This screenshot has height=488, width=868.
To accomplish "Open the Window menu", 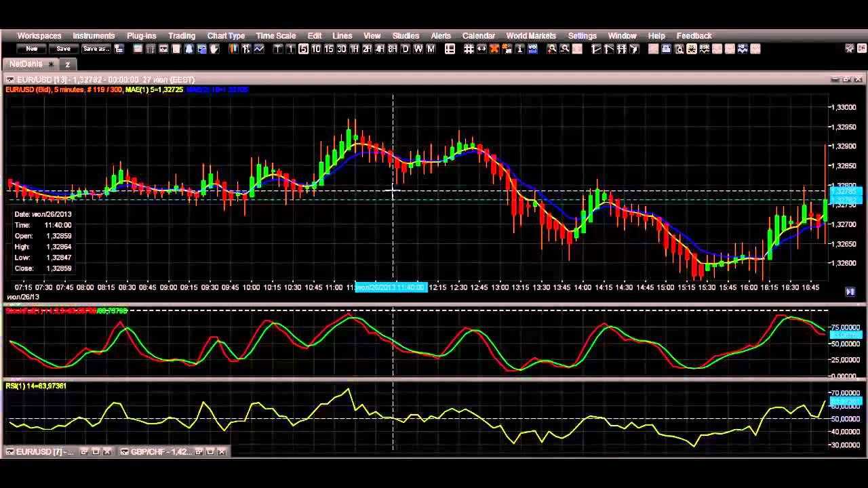I will coord(622,36).
